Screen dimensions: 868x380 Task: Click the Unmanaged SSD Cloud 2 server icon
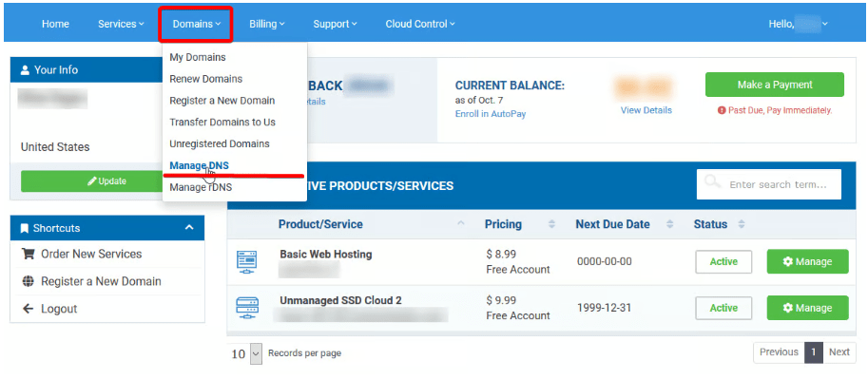click(x=246, y=308)
